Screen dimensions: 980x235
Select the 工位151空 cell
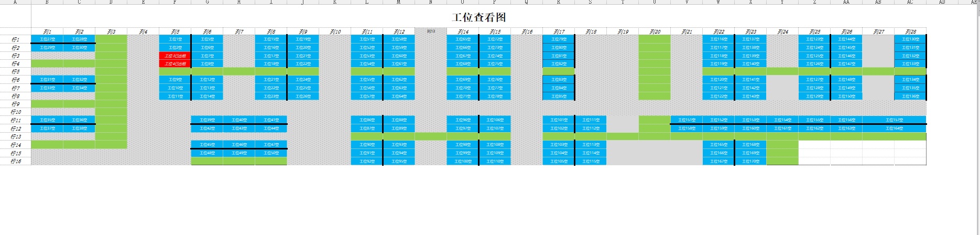(x=687, y=120)
